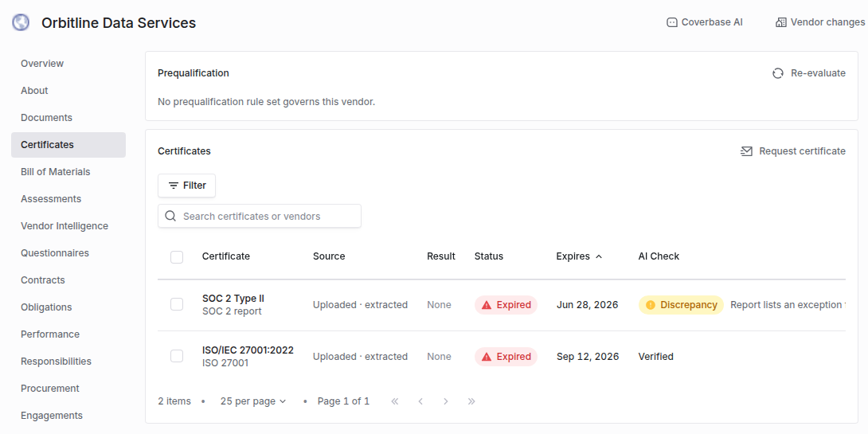Go to the previous page

420,401
